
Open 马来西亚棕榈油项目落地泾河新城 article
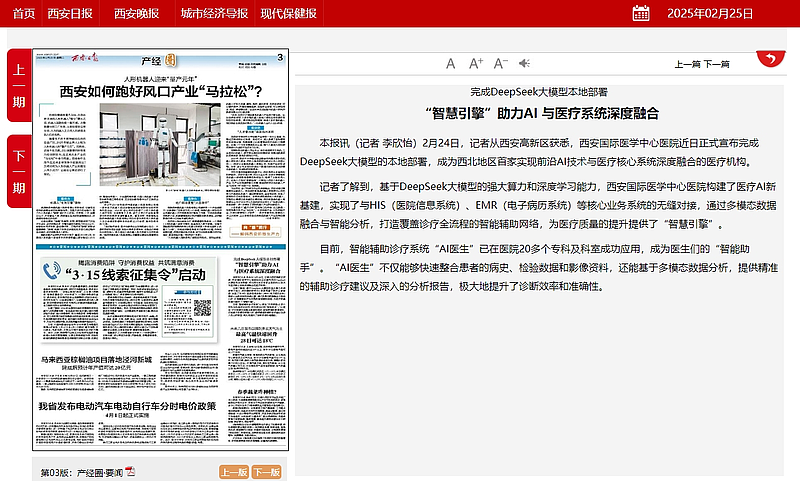(x=96, y=360)
